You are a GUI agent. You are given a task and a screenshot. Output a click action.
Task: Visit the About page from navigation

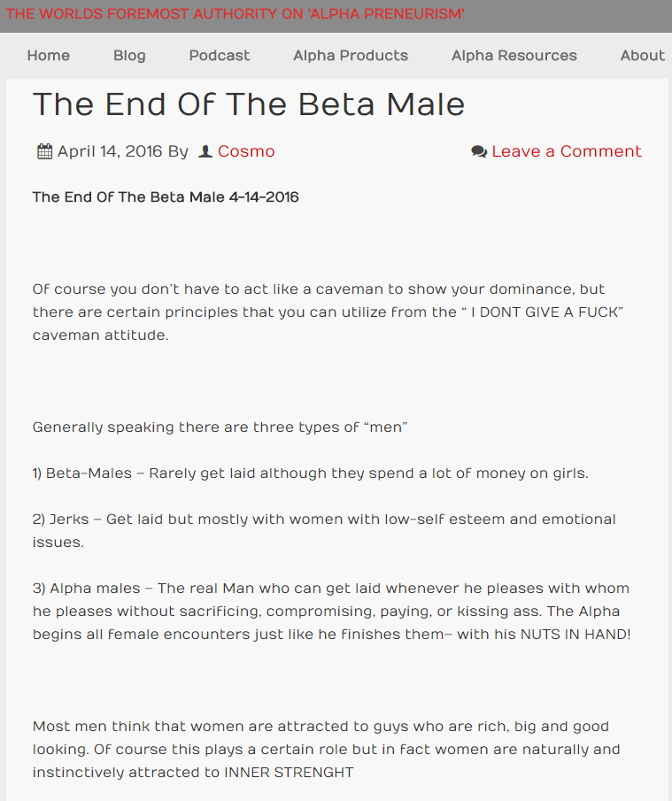pos(643,55)
